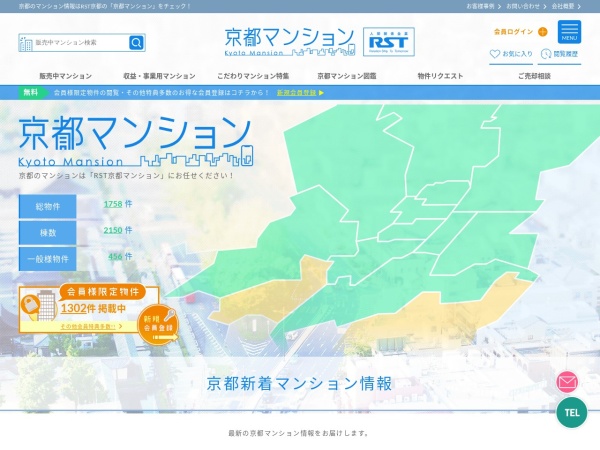Open the ご売却相談 menu

pyautogui.click(x=534, y=76)
